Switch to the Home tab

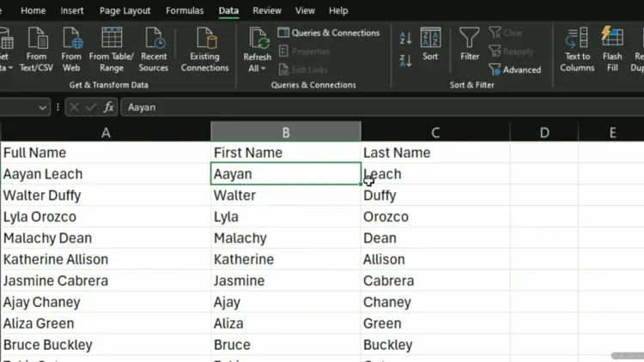pyautogui.click(x=33, y=10)
